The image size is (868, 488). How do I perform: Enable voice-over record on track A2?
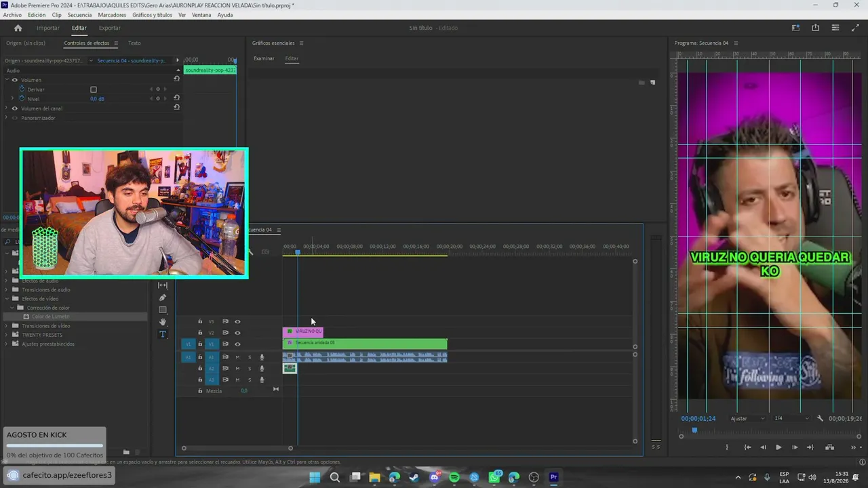pos(262,369)
